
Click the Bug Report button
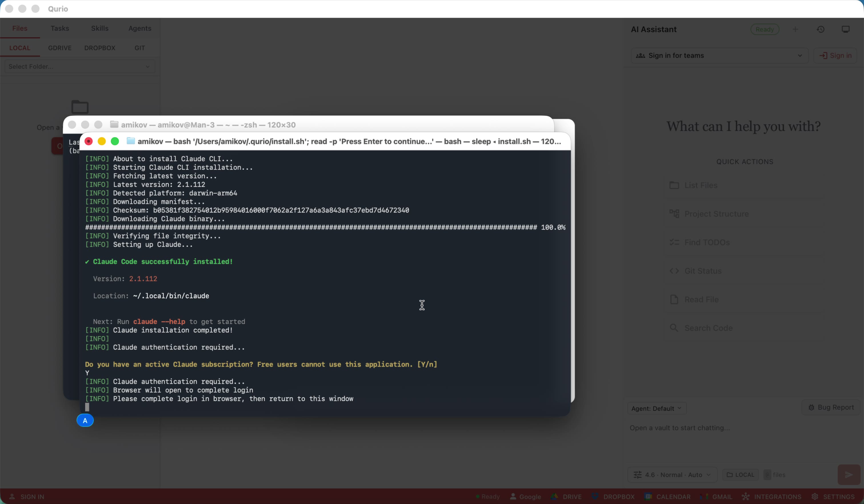831,407
